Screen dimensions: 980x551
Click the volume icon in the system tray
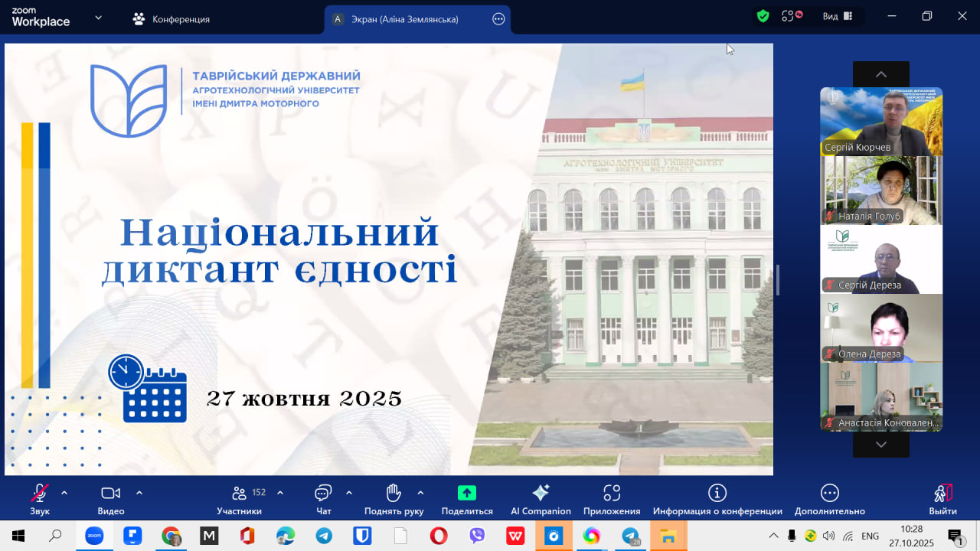pos(829,536)
